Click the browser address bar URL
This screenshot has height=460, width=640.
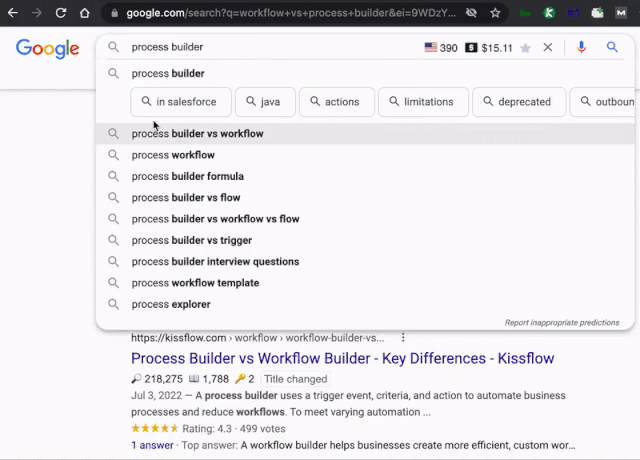coord(291,13)
